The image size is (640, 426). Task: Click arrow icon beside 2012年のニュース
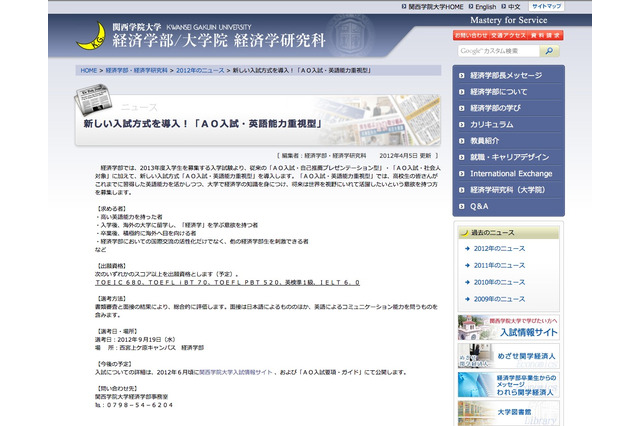click(x=467, y=248)
